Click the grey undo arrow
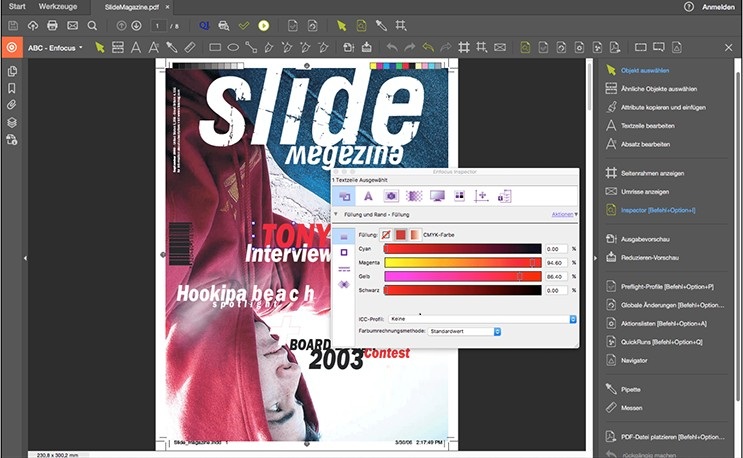Viewport: 743px width, 458px height. pos(392,47)
